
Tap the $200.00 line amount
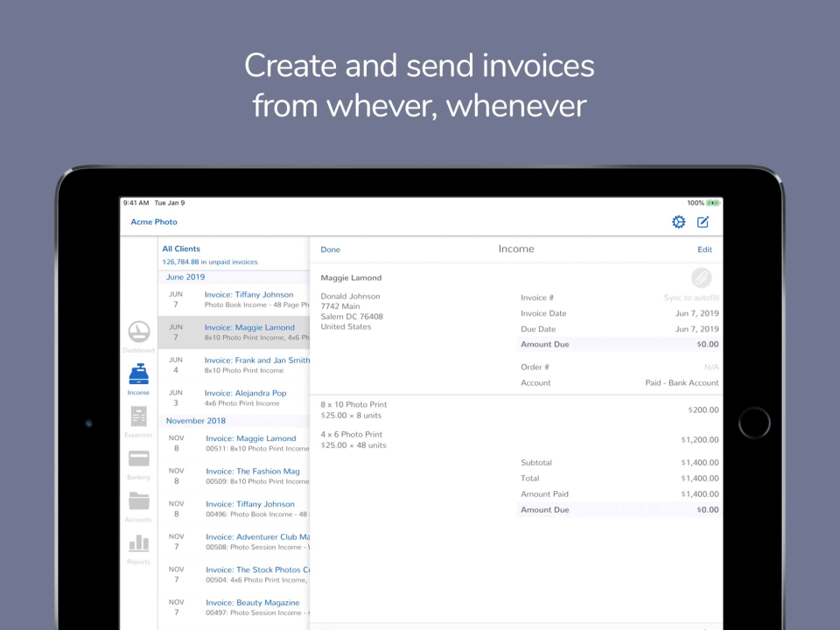click(x=703, y=409)
